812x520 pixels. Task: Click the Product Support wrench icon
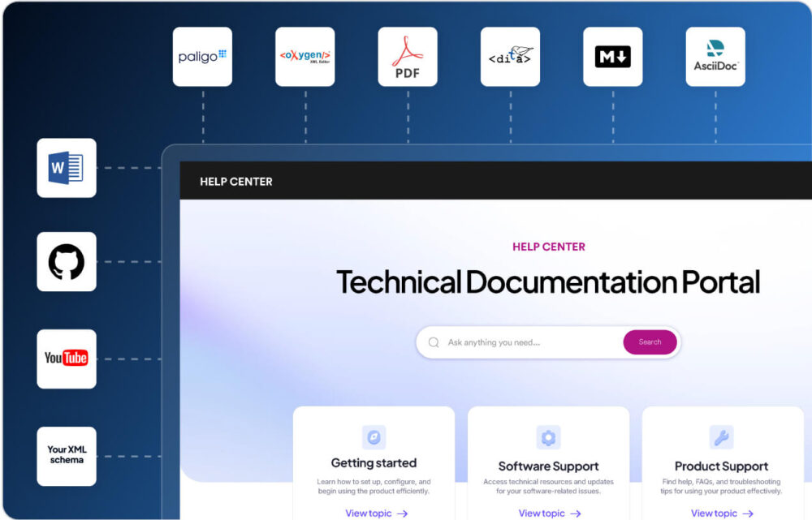pyautogui.click(x=722, y=436)
